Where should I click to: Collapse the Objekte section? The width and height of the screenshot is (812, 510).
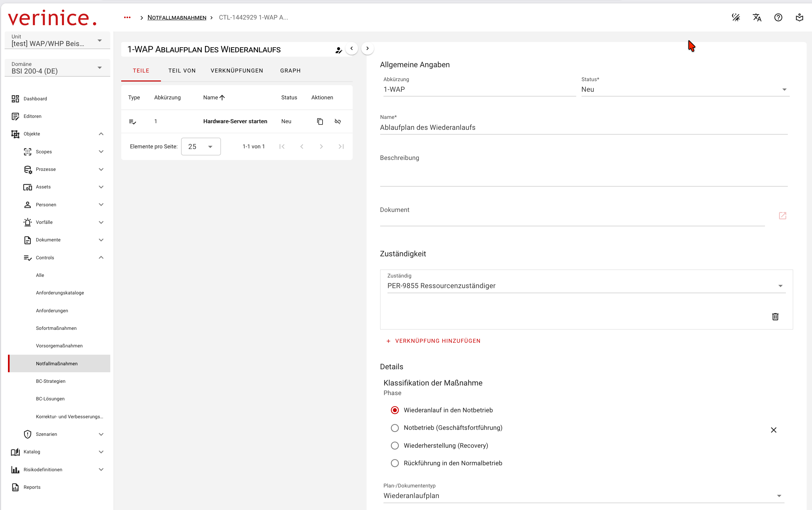[x=101, y=134]
